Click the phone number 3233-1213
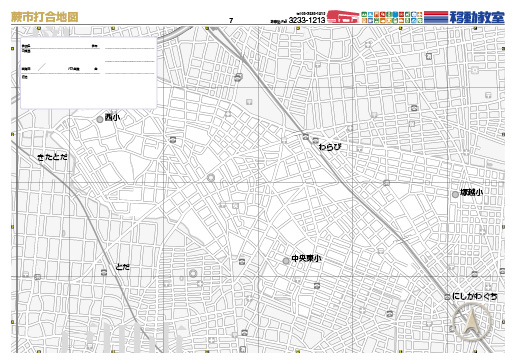Image resolution: width=516 pixels, height=364 pixels. [307, 20]
